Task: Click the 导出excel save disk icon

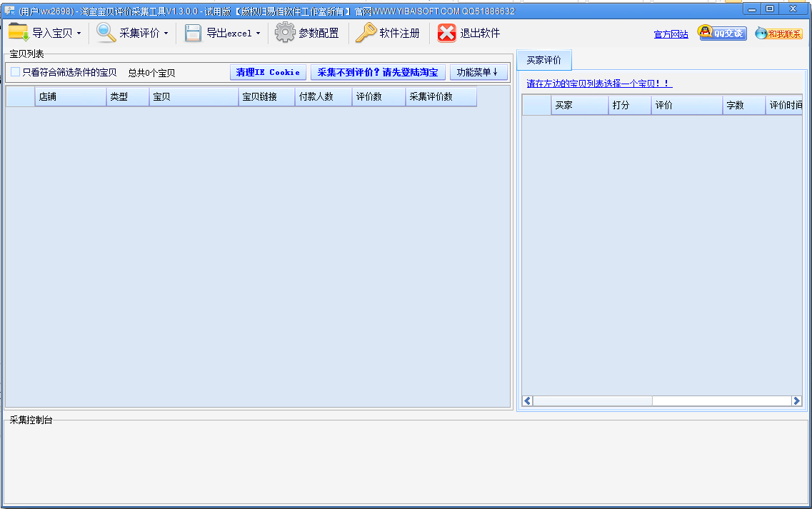Action: click(x=193, y=33)
